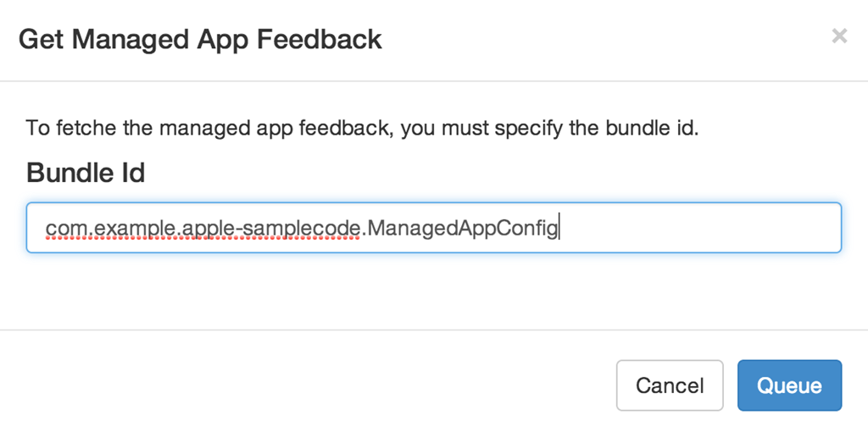Click the Bundle Id field label
Image resolution: width=868 pixels, height=437 pixels.
pos(86,174)
